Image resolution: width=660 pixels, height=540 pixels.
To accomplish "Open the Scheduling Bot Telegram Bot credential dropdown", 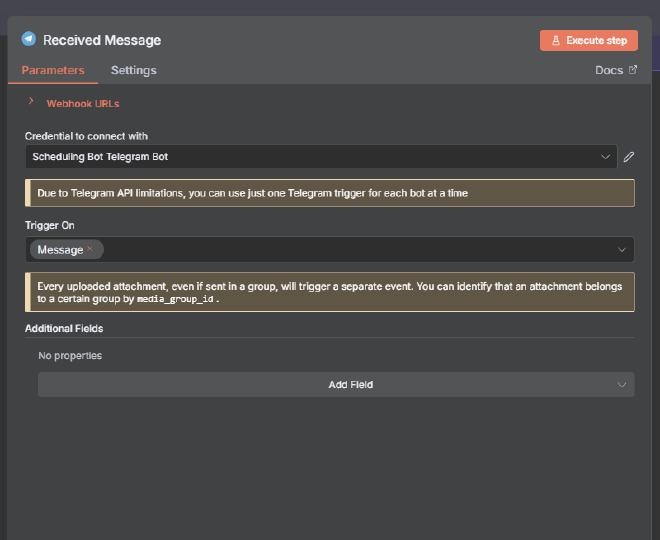I will point(310,157).
